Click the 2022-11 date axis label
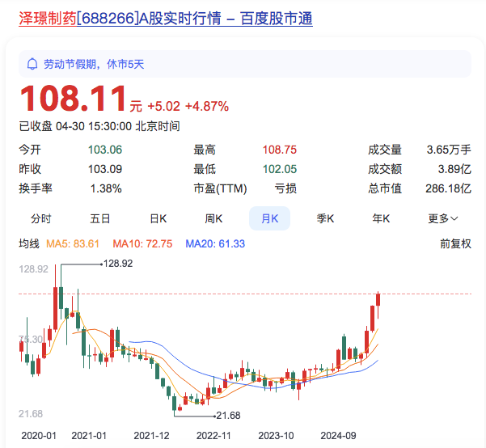Viewport: 486px width, 448px height. point(213,436)
